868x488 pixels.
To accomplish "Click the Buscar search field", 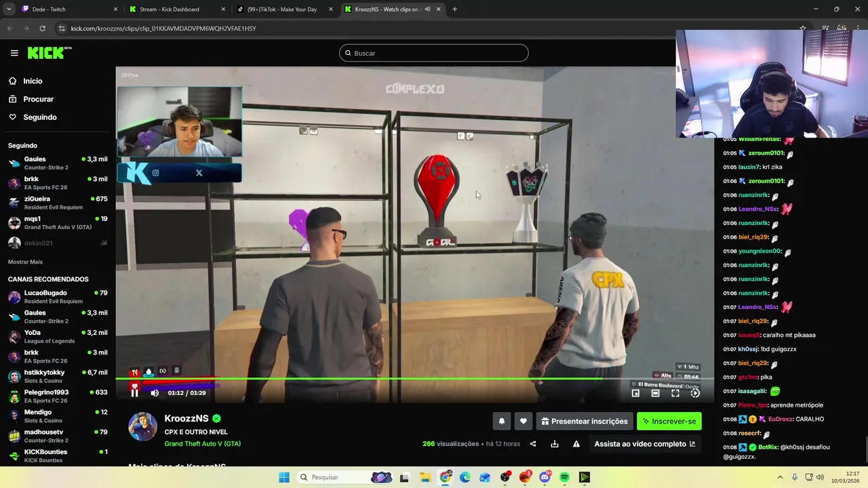I will click(433, 53).
